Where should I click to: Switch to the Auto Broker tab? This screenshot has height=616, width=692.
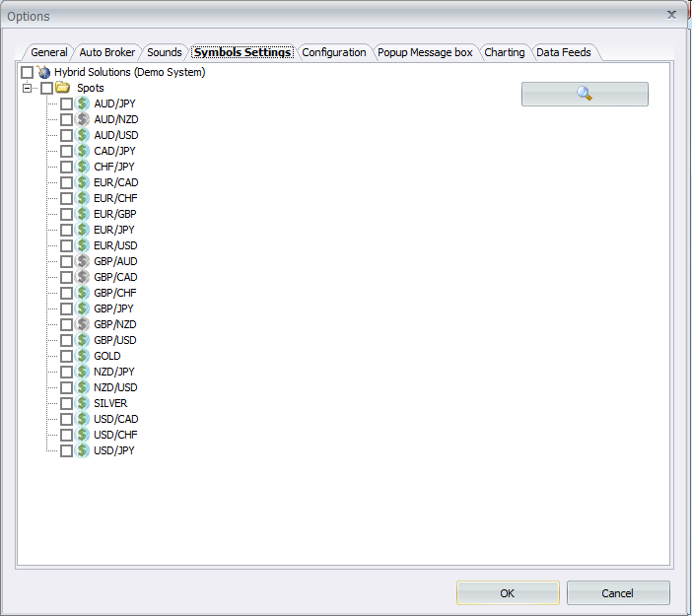[x=107, y=52]
